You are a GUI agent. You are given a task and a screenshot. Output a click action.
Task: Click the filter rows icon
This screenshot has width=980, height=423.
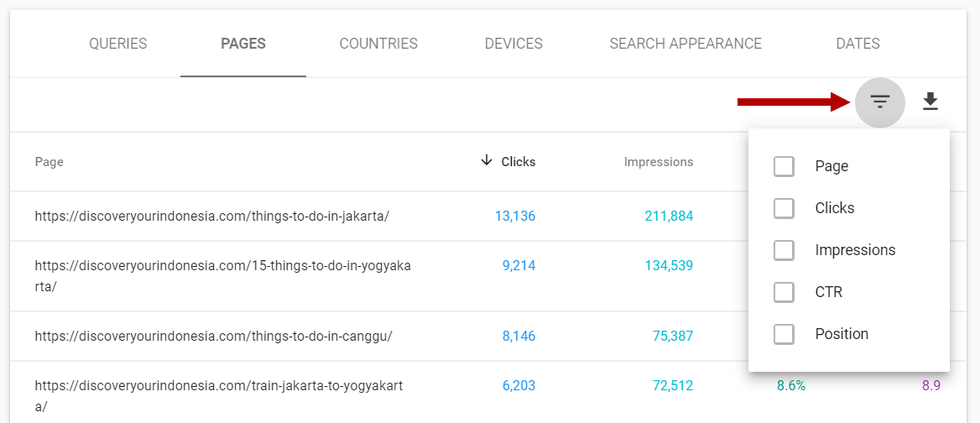879,102
